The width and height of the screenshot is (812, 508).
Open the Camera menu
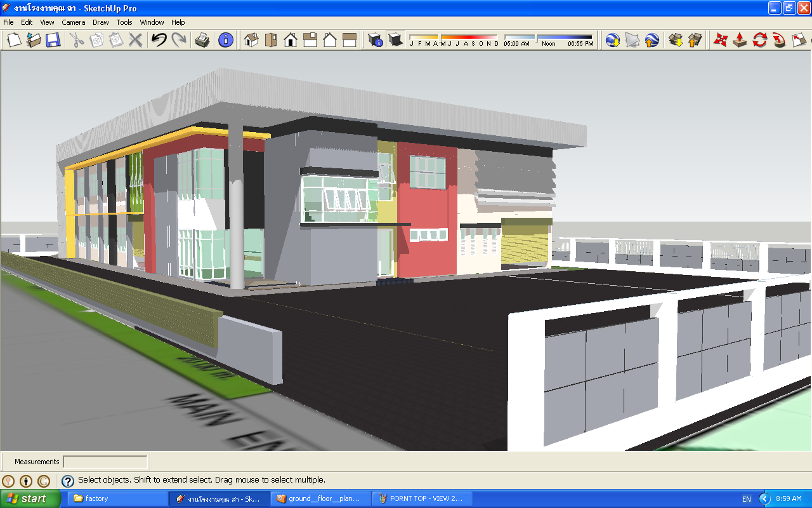pyautogui.click(x=74, y=22)
